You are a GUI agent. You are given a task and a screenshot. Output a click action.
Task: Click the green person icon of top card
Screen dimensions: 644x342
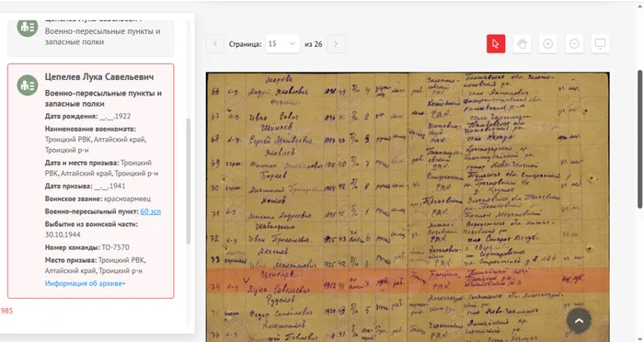point(28,28)
